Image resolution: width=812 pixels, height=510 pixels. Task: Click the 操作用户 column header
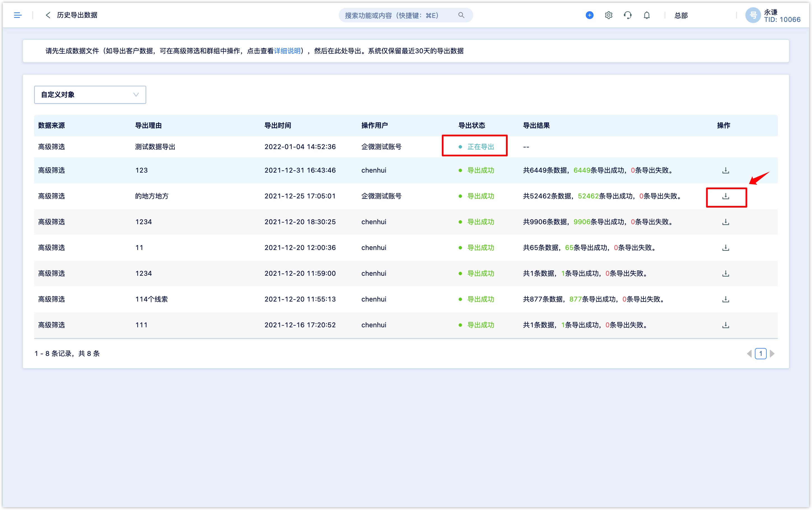[x=375, y=126]
